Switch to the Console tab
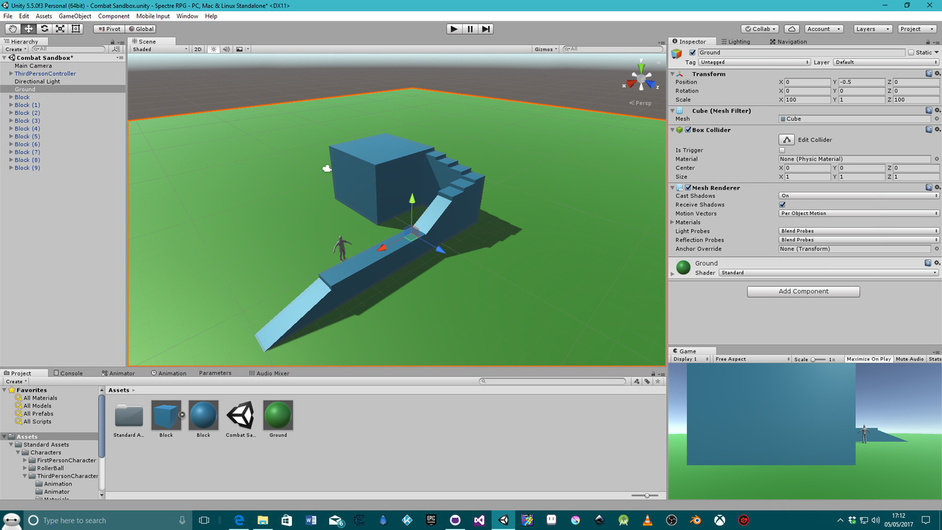942x530 pixels. tap(70, 373)
